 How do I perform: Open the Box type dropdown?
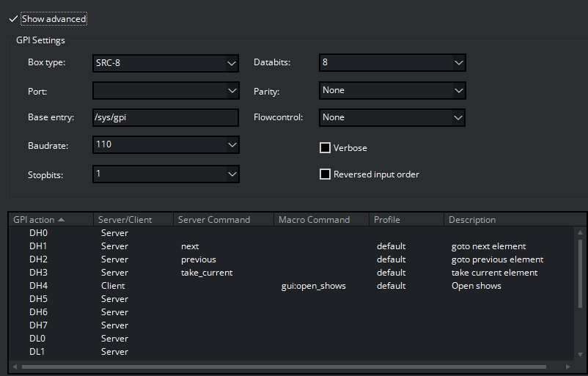coord(166,63)
